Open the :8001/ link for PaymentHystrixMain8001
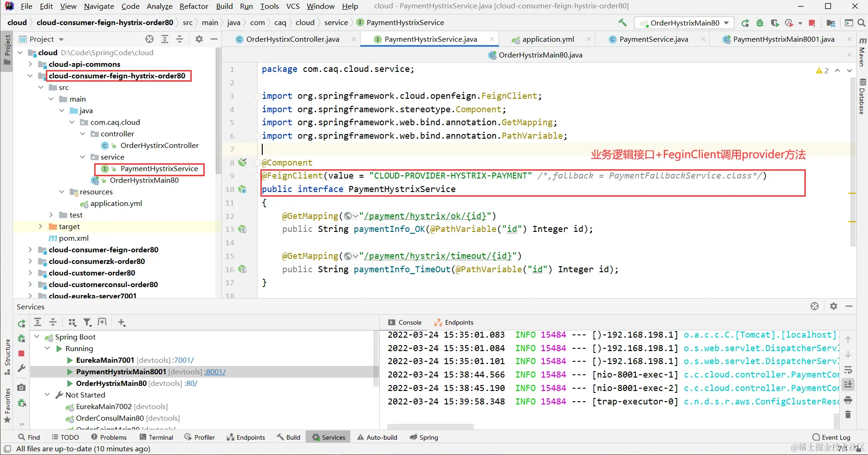The height and width of the screenshot is (455, 868). click(x=215, y=372)
